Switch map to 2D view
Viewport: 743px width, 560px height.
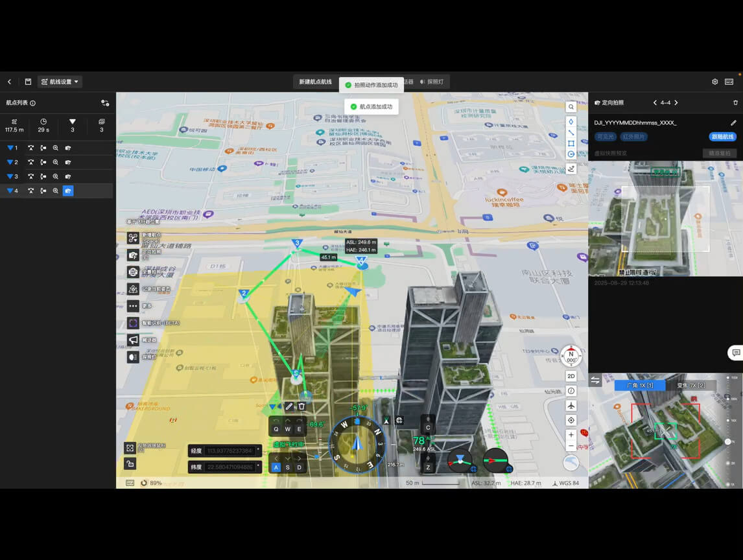click(x=571, y=376)
